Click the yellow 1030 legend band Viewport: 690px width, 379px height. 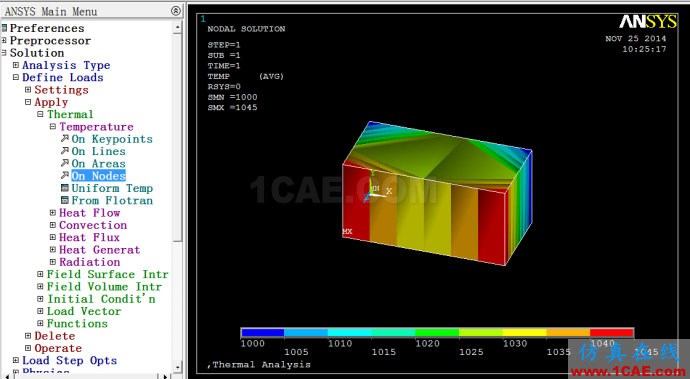pyautogui.click(x=525, y=332)
